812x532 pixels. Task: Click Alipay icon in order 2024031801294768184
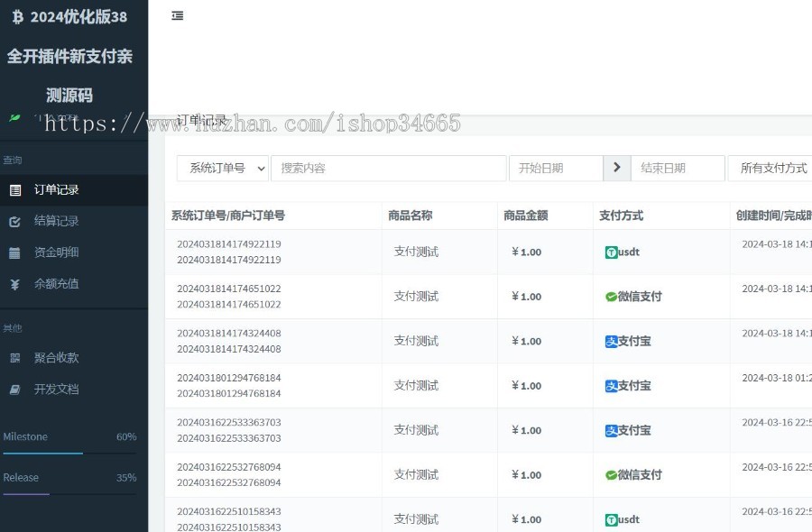click(x=611, y=386)
